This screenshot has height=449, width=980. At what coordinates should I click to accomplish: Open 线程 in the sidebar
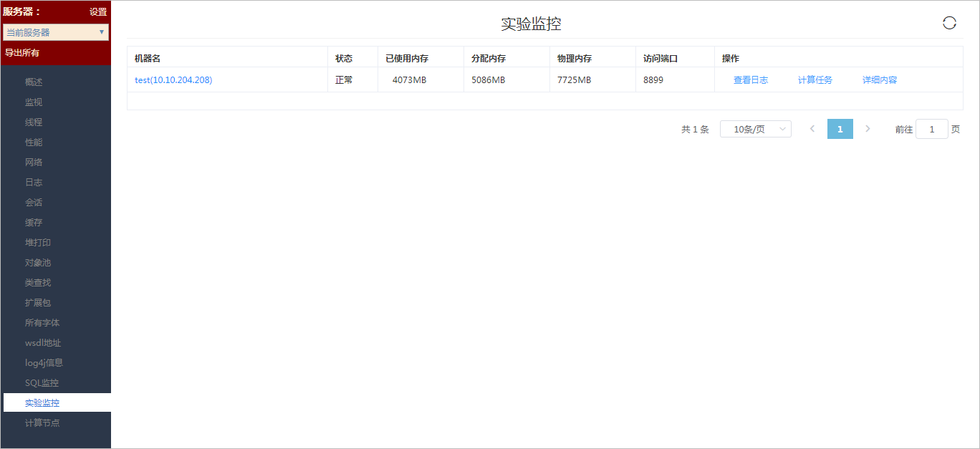(34, 122)
